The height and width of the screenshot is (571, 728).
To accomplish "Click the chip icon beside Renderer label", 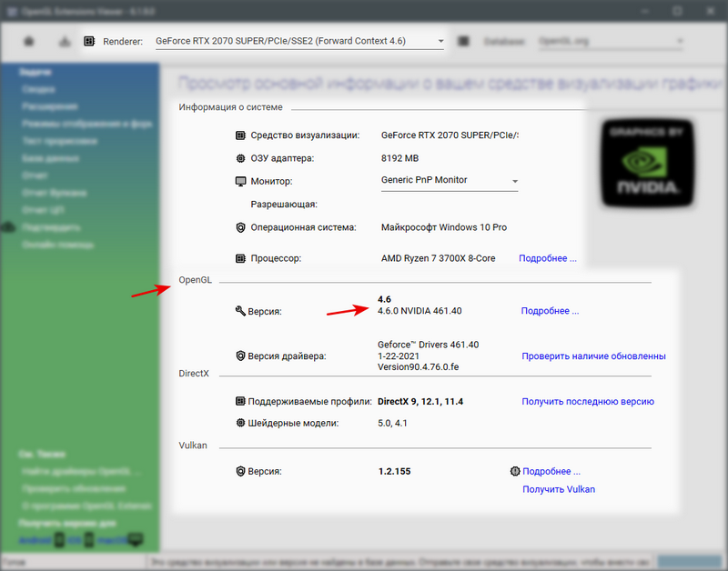I will point(89,41).
